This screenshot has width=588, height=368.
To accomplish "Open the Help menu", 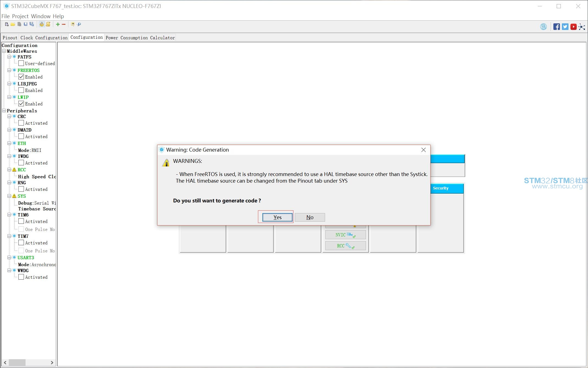I will [x=58, y=16].
